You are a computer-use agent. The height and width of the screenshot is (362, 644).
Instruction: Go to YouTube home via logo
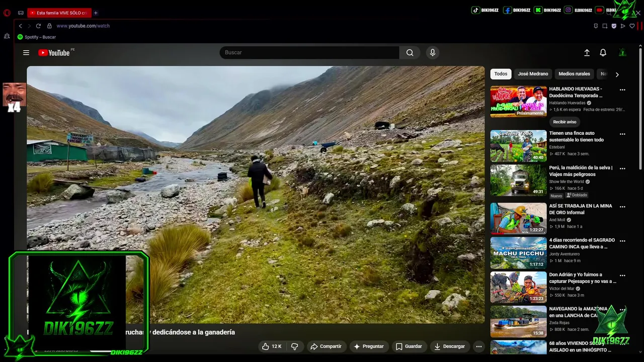point(54,53)
